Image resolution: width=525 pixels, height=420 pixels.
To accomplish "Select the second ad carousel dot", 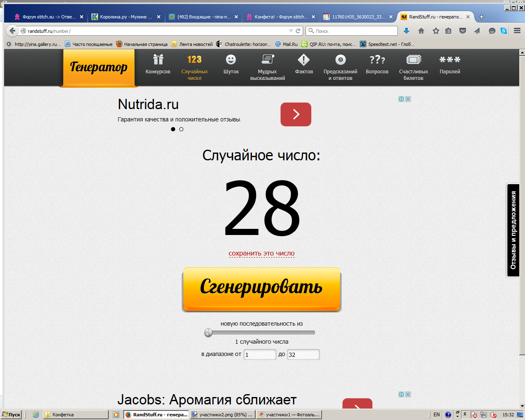I will click(181, 129).
